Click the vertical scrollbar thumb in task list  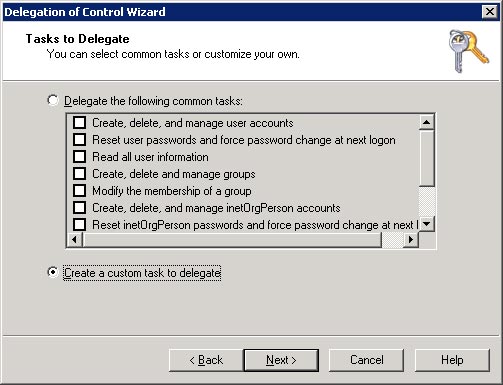pos(426,158)
